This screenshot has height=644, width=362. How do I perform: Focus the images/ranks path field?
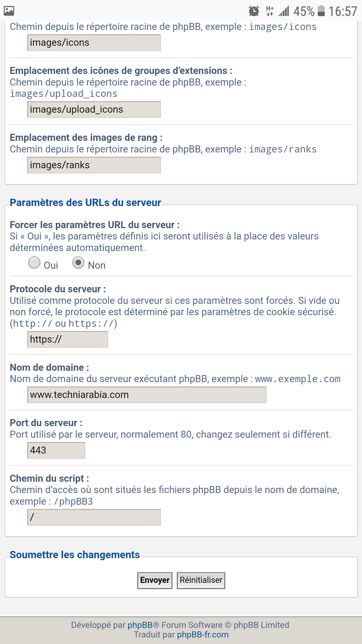click(94, 165)
